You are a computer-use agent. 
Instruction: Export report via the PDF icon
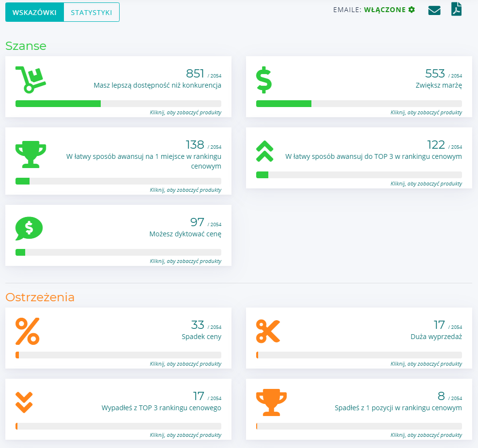tap(456, 9)
